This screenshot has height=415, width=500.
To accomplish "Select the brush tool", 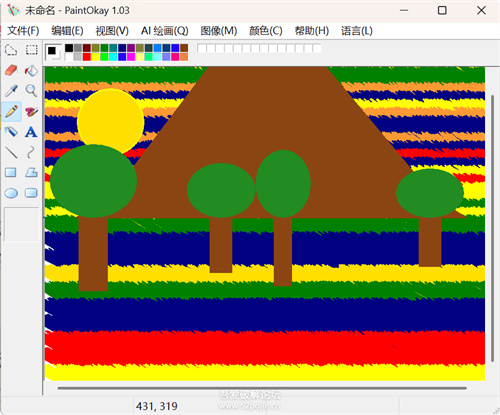I will [32, 112].
